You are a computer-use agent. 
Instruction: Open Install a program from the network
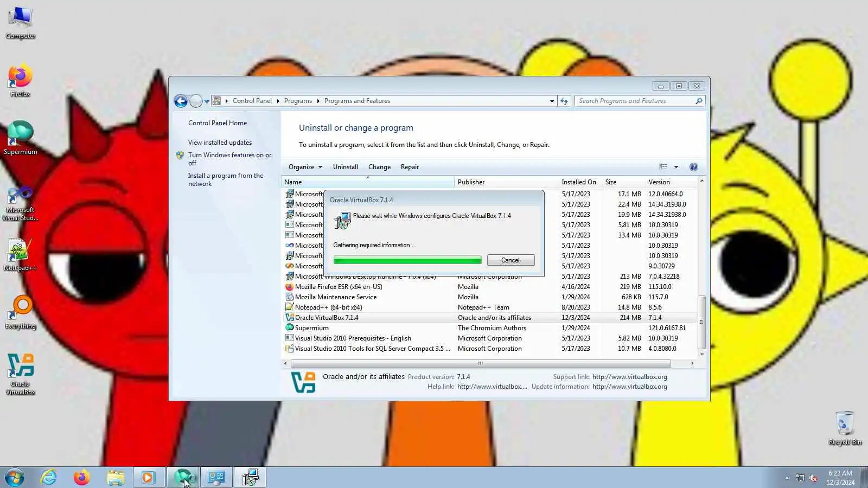point(225,179)
